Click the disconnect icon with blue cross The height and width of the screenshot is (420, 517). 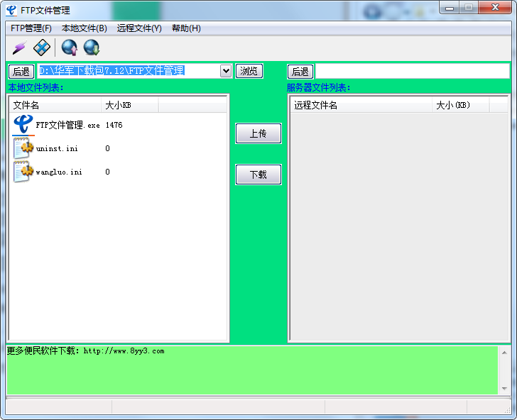pos(42,48)
